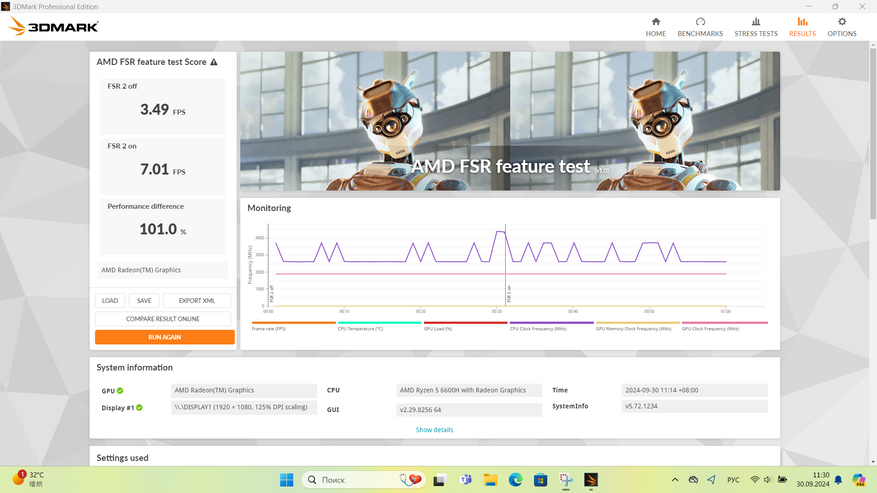Click the battery tray icon
Viewport: 877px width, 493px height.
782,480
